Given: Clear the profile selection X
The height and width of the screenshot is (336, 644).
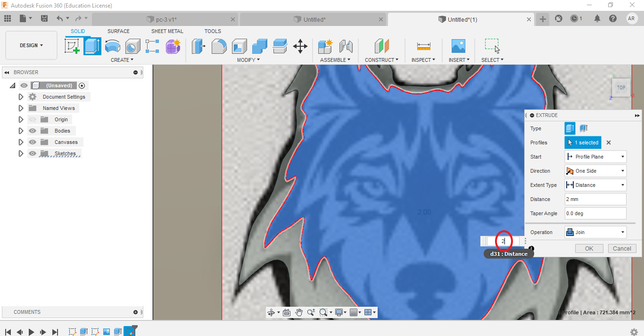Looking at the screenshot, I should tap(609, 143).
